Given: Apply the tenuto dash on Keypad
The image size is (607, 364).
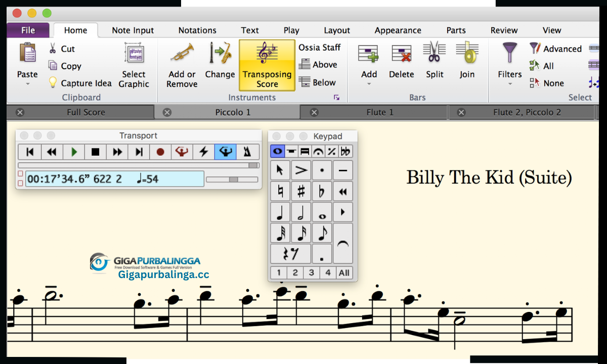Looking at the screenshot, I should click(342, 170).
